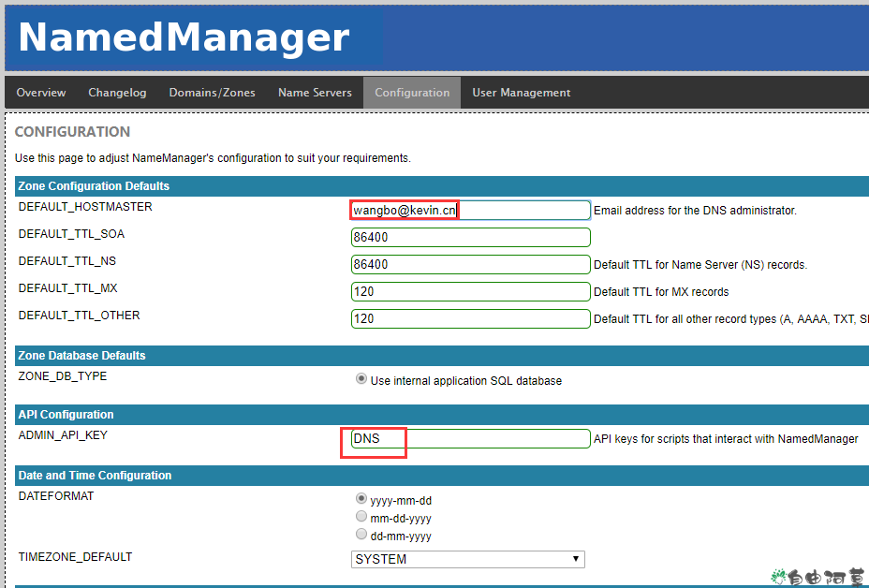
Task: Click the DEFAULT_TTL_SOA label
Action: point(71,234)
